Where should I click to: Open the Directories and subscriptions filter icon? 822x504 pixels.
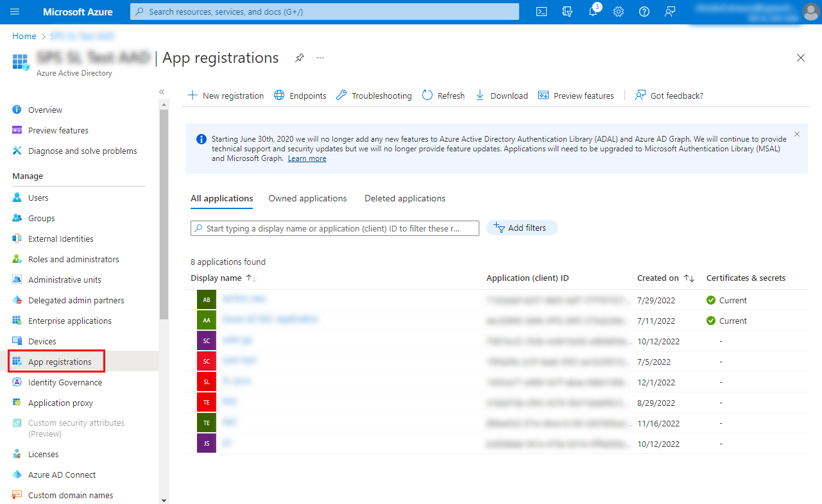(567, 12)
